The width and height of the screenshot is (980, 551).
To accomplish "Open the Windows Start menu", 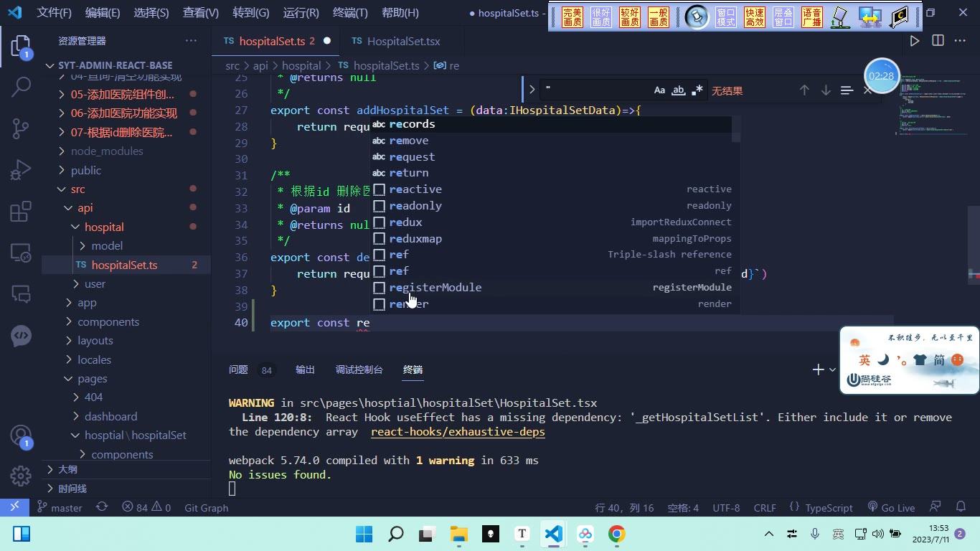I will point(364,534).
